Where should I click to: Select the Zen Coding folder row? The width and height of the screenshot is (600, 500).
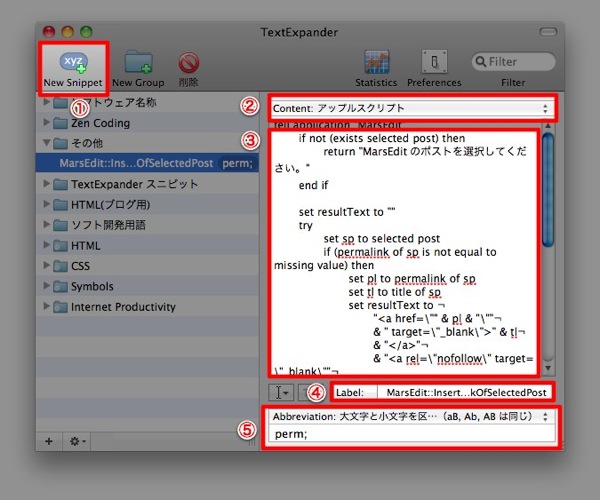[147, 122]
